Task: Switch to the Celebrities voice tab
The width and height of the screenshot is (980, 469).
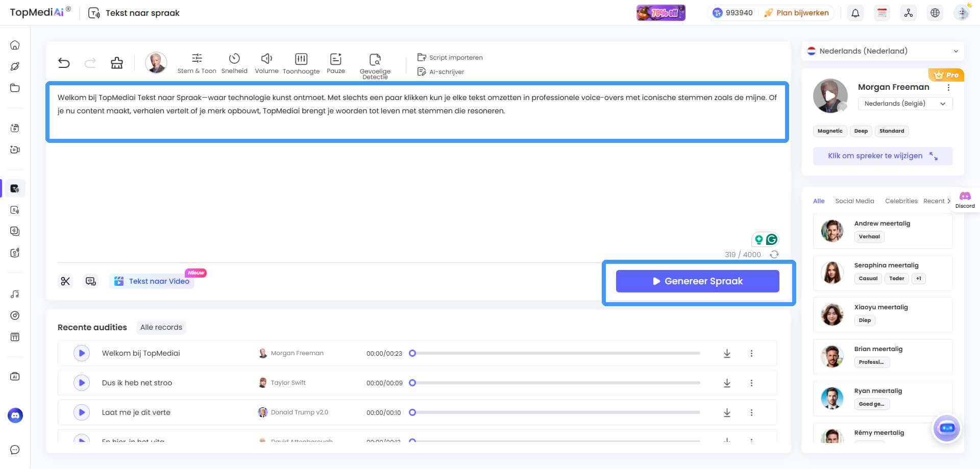Action: point(901,201)
